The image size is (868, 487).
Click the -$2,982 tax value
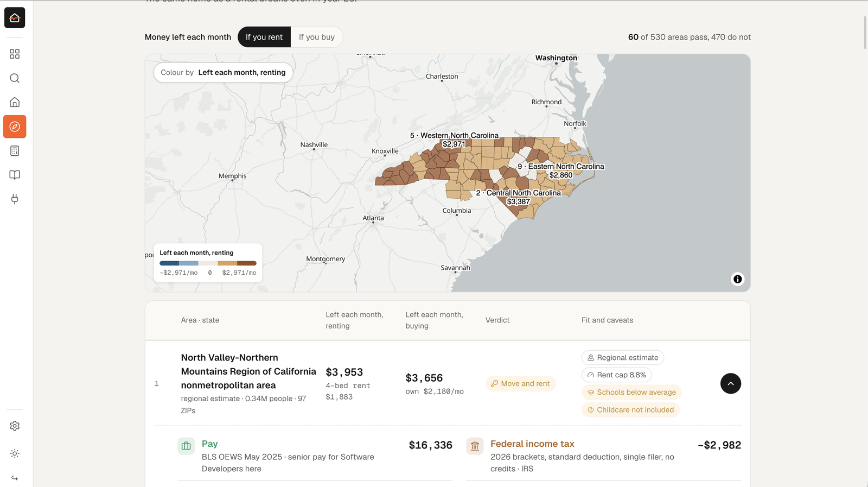point(719,445)
